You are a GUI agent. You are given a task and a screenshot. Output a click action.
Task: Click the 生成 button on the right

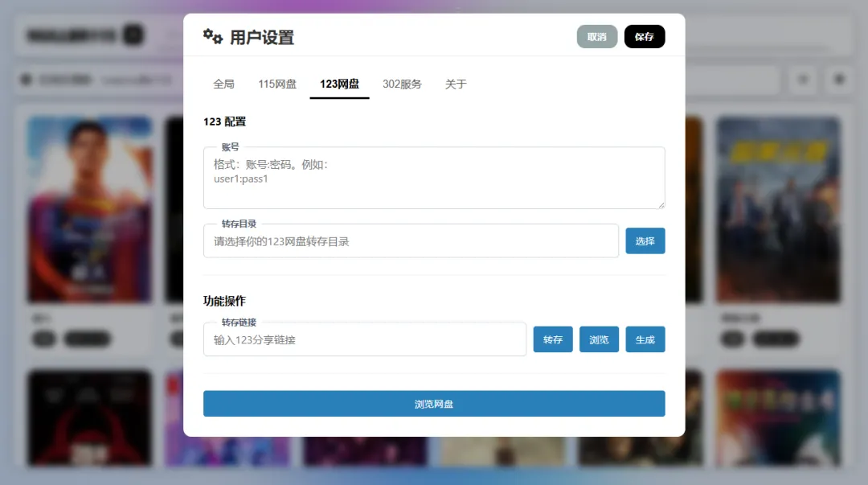click(x=645, y=339)
